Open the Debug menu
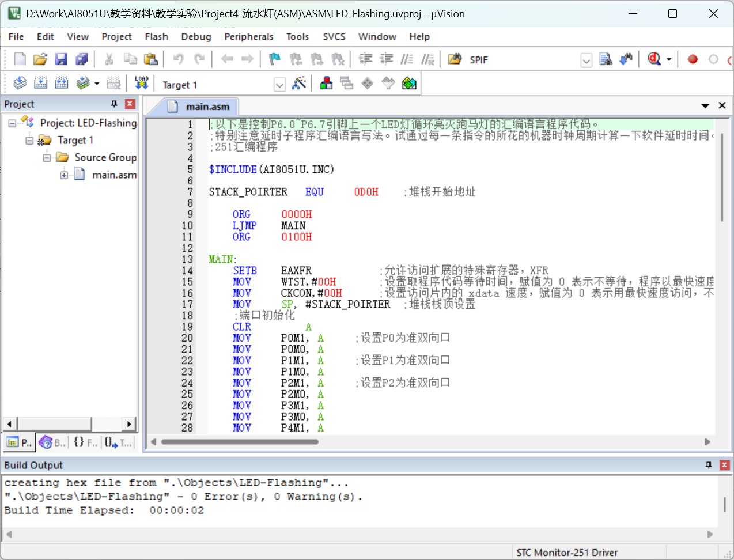The height and width of the screenshot is (560, 734). coord(196,36)
